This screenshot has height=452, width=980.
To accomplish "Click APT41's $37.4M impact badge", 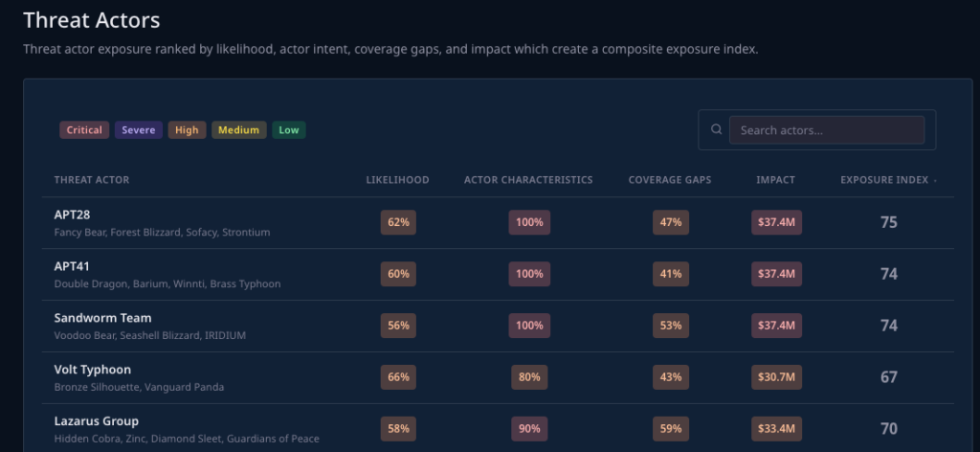I will coord(776,274).
